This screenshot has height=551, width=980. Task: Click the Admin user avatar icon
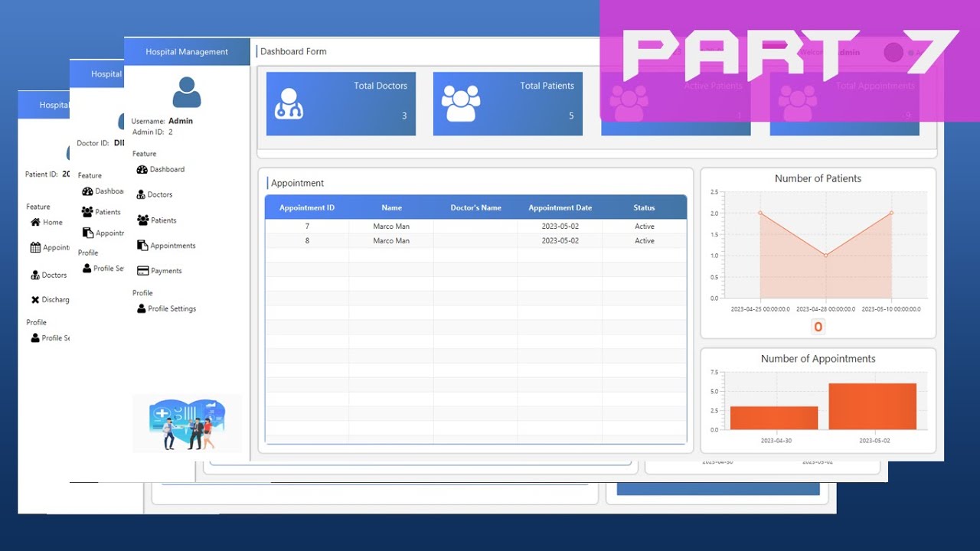click(x=187, y=93)
